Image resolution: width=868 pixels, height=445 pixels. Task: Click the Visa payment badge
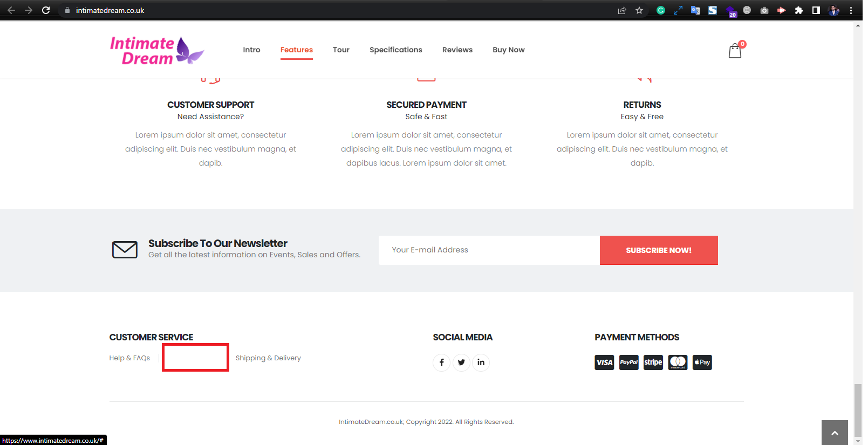604,362
